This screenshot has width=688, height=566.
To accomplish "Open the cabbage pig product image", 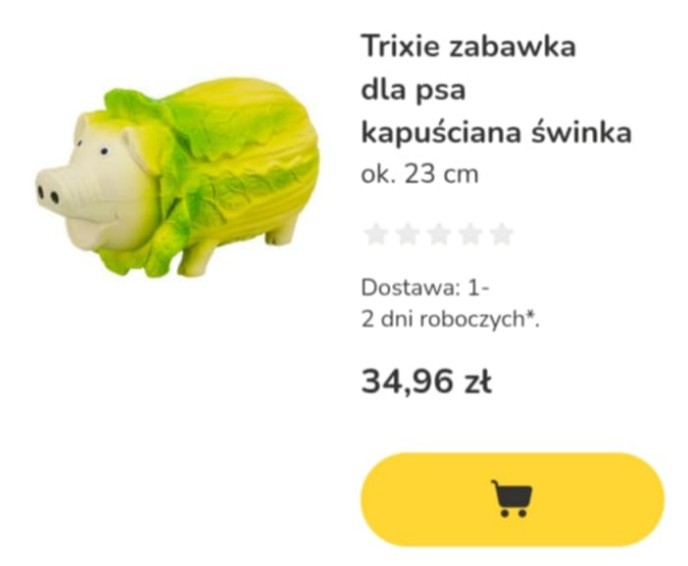I will point(177,178).
